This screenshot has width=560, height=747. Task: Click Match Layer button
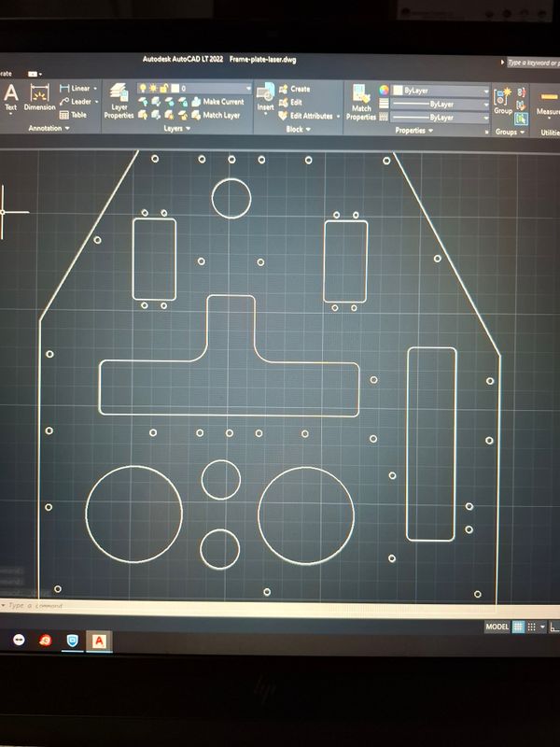pyautogui.click(x=216, y=115)
